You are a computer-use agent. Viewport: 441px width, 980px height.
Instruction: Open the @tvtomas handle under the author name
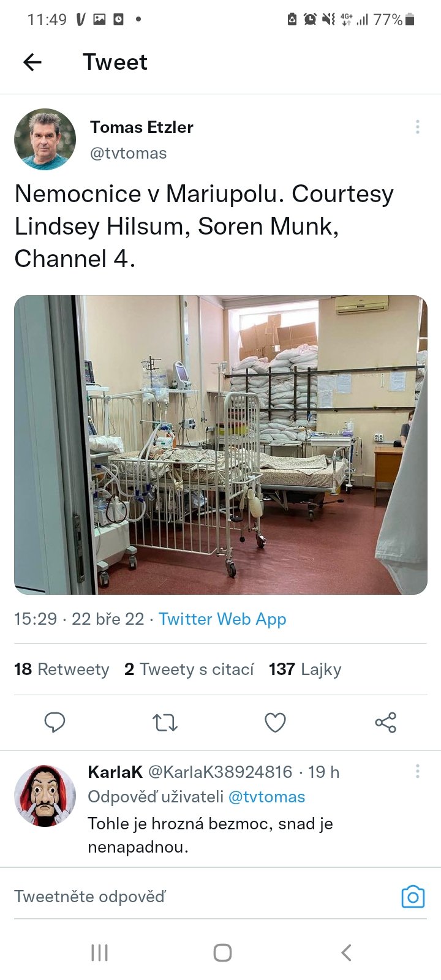coord(128,153)
